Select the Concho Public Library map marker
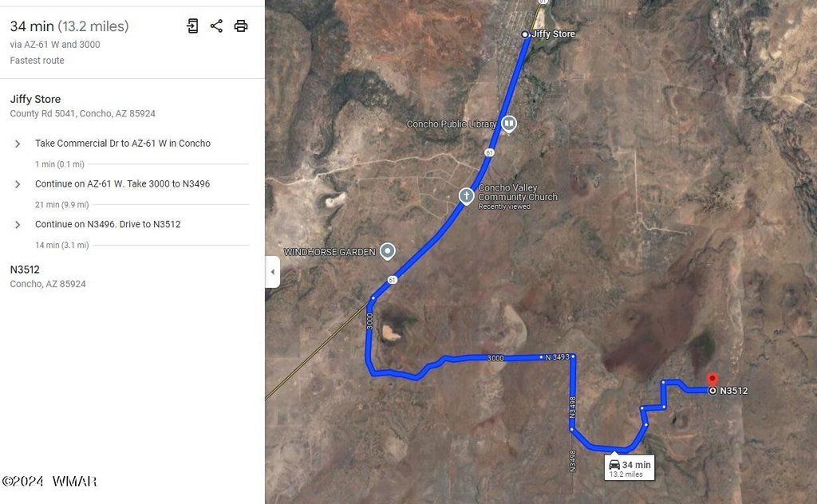 509,124
